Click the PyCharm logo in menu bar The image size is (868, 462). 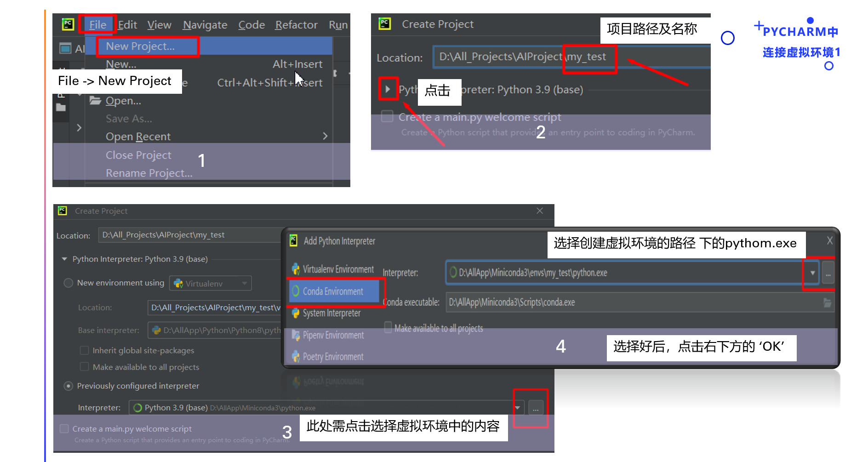68,24
